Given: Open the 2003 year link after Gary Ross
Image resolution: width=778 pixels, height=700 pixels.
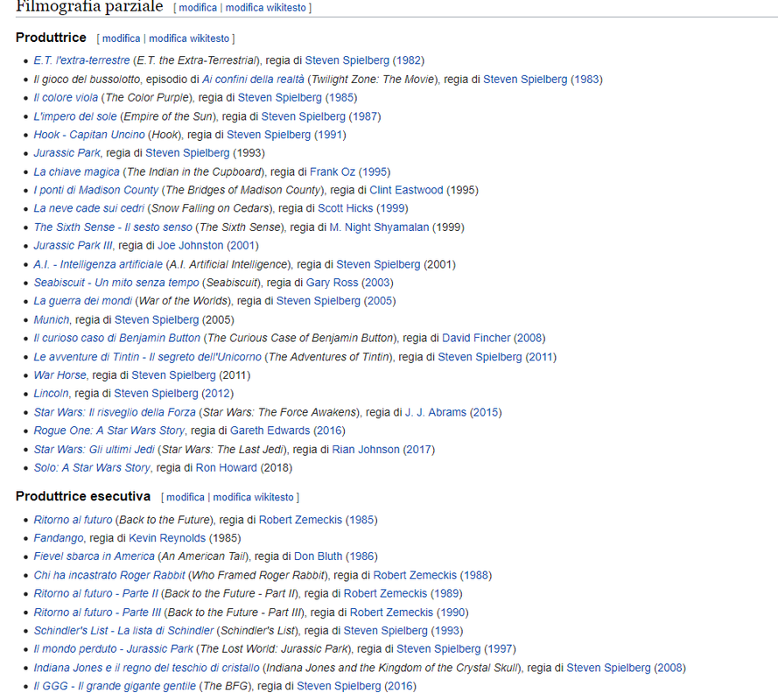Looking at the screenshot, I should coord(377,283).
